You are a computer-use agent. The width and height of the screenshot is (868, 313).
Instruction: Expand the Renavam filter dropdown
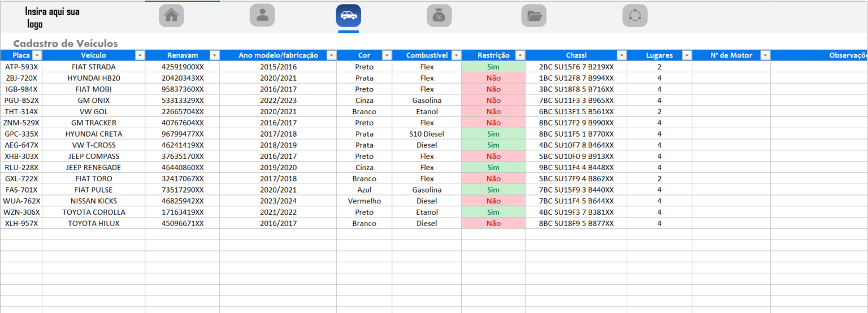tap(214, 55)
